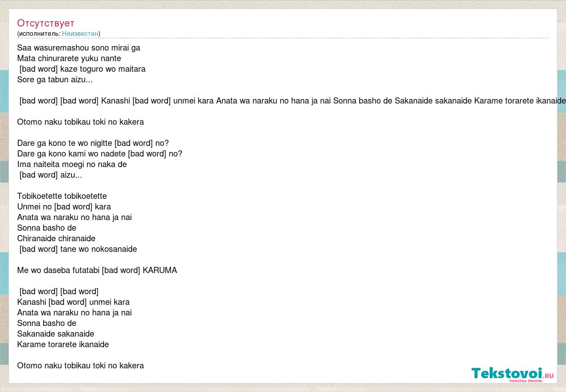Viewport: 566px width, 392px height.
Task: Click the Tekstovoi.ru logo
Action: (x=513, y=373)
